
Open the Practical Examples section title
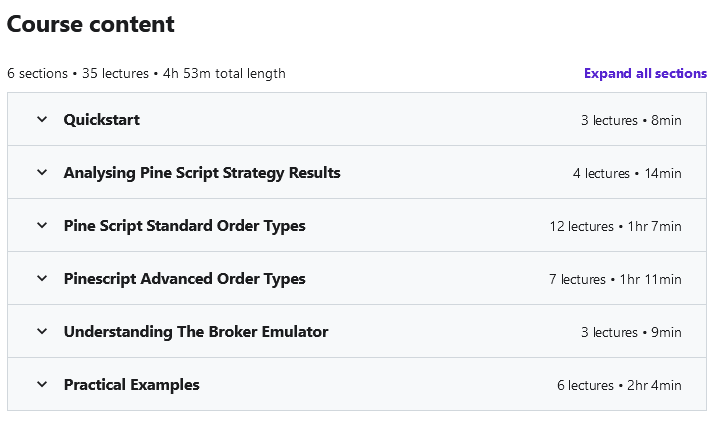pyautogui.click(x=132, y=385)
